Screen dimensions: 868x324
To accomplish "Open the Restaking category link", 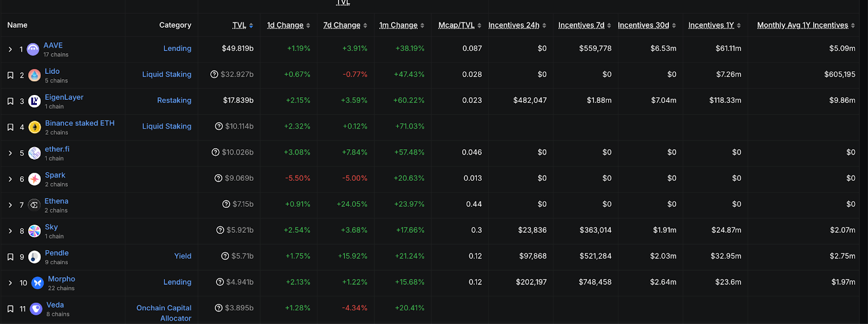I will pos(174,100).
